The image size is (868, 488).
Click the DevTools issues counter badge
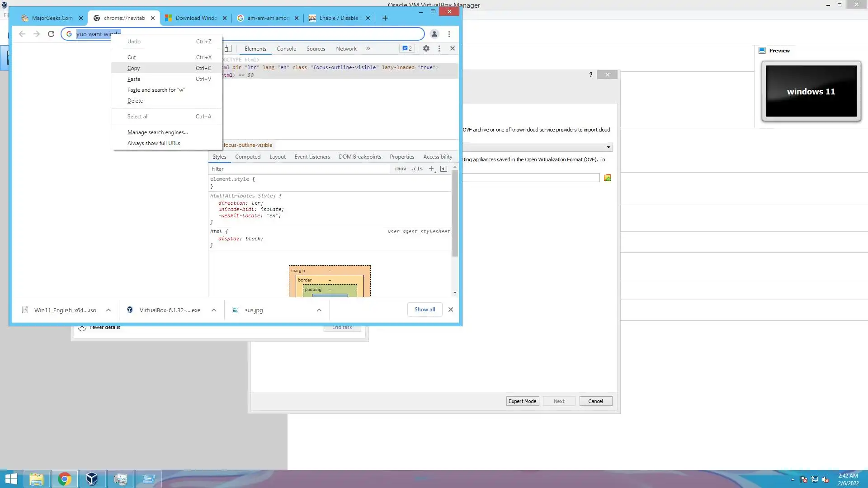tap(407, 48)
